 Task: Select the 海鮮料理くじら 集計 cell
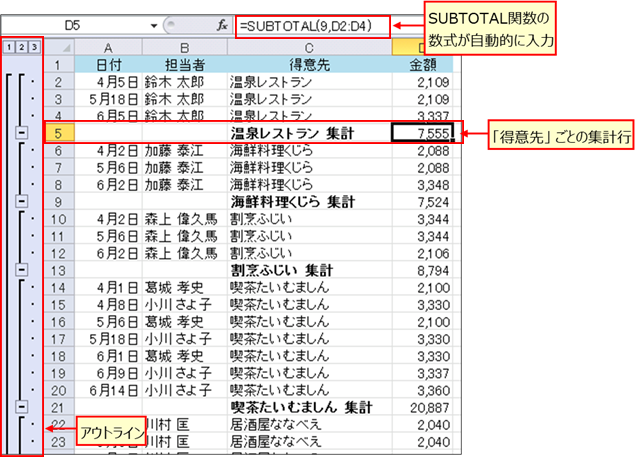[x=309, y=202]
